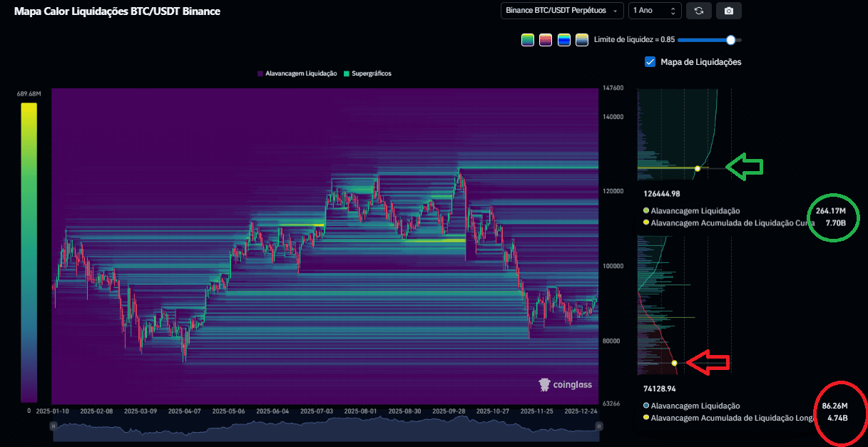Screen dimensions: 868x447
Task: Grab the right handle of timeline range
Action: [599, 426]
